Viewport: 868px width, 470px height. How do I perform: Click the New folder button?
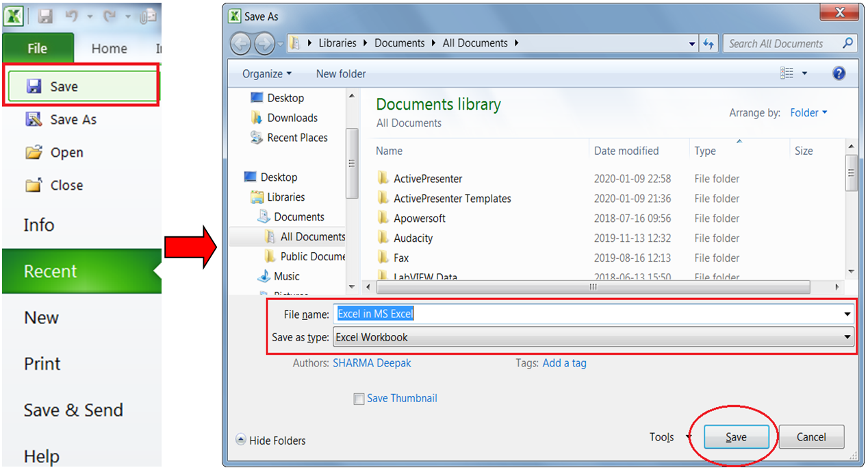[341, 73]
